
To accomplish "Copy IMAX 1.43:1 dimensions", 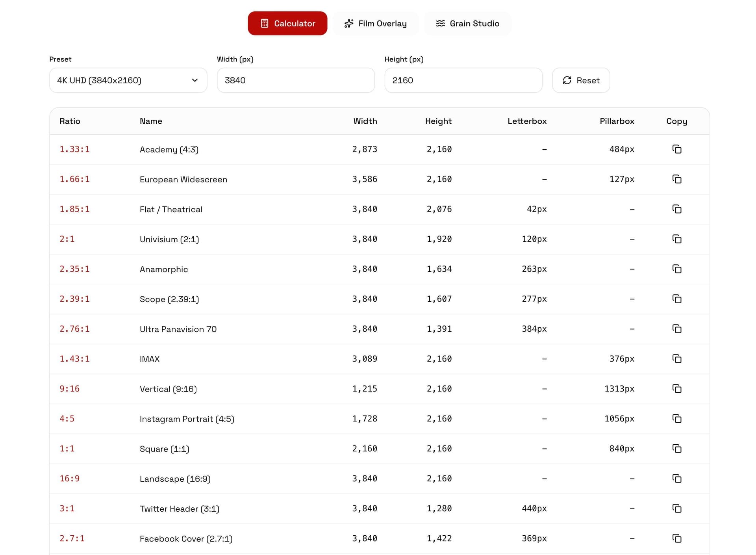I will click(x=676, y=359).
